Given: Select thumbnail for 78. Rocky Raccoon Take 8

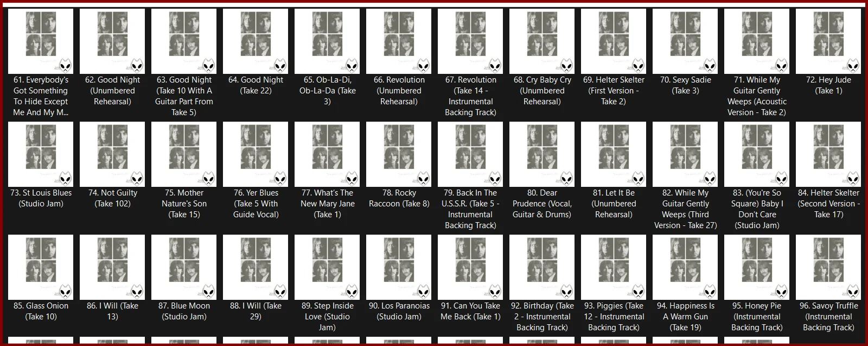Looking at the screenshot, I should point(399,154).
